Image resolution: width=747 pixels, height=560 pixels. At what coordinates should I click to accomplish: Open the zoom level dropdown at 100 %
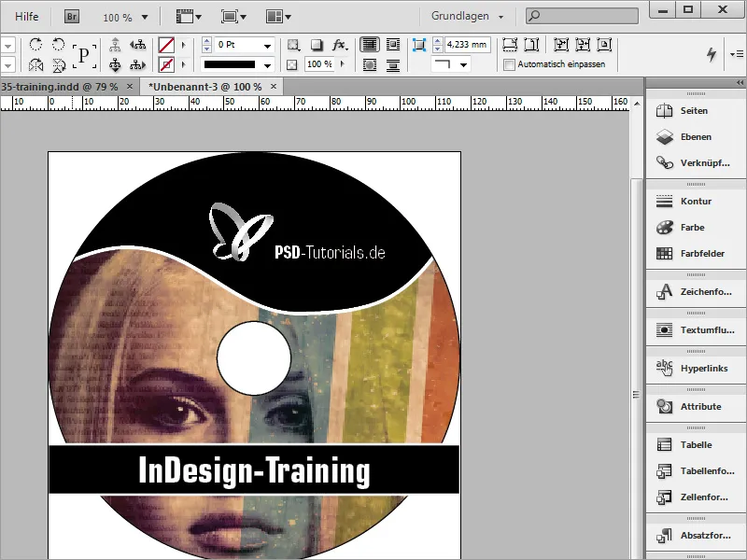point(145,18)
